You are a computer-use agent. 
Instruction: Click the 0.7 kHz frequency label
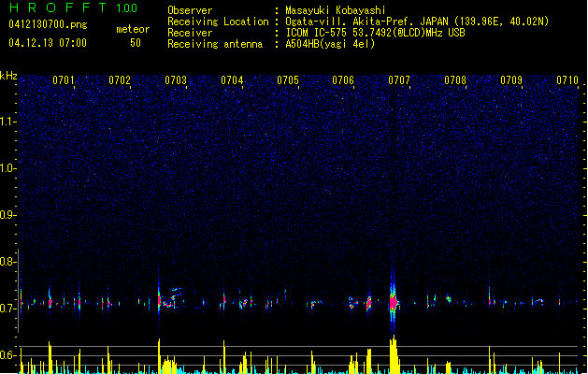tap(7, 309)
